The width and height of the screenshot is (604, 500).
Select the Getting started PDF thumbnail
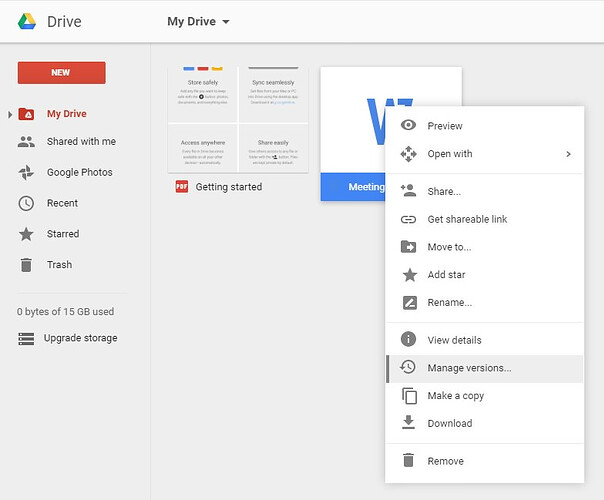coord(238,120)
